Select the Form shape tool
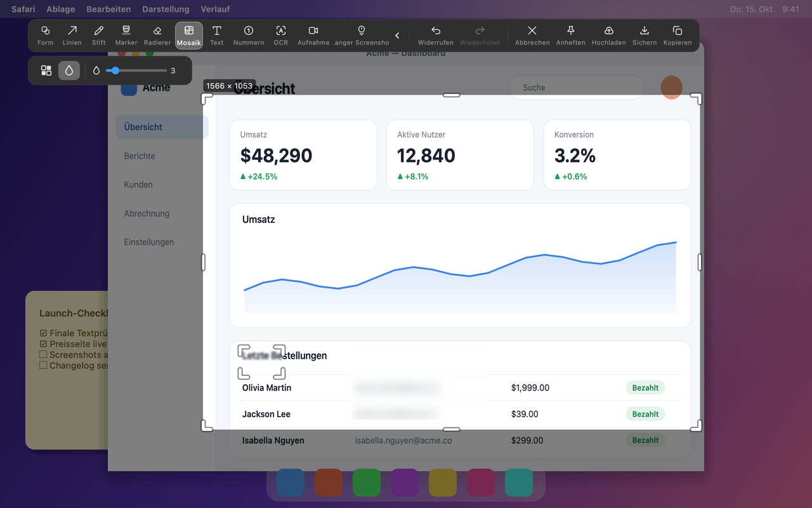 click(x=45, y=36)
